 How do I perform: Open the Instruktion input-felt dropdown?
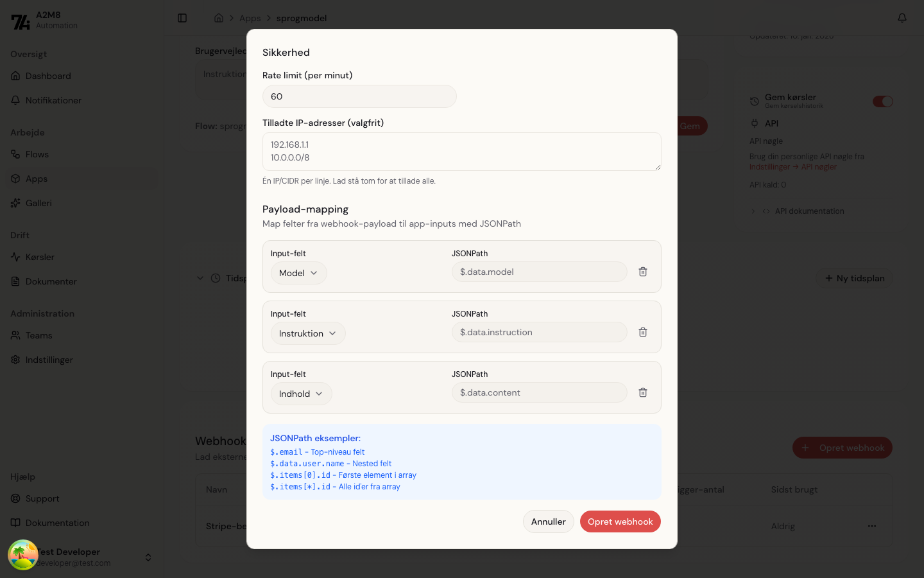point(307,333)
